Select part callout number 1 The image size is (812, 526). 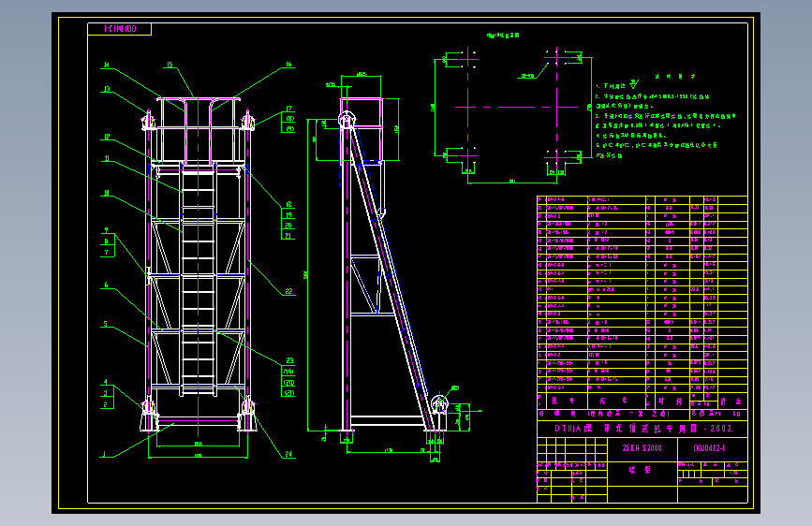pos(105,454)
